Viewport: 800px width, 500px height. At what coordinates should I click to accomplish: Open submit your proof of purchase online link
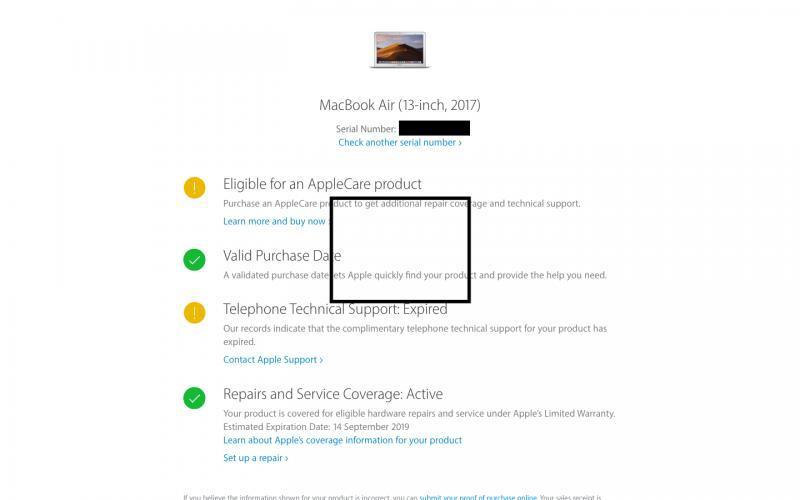point(478,496)
